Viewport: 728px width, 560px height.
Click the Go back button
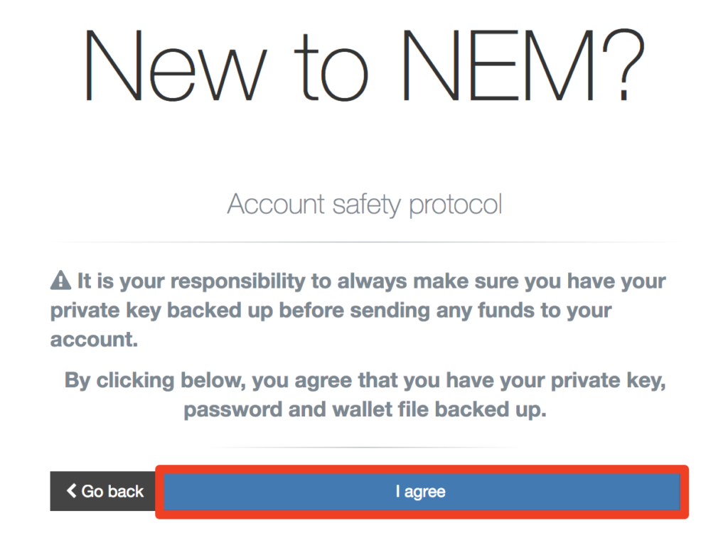pyautogui.click(x=102, y=491)
